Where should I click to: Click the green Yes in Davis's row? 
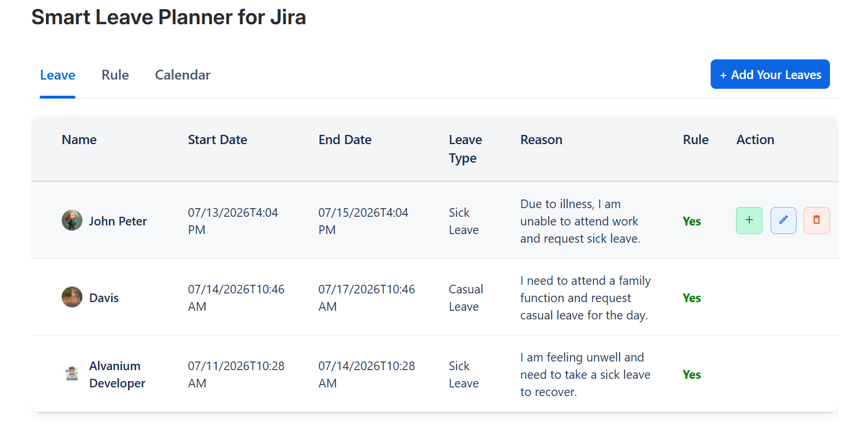692,298
